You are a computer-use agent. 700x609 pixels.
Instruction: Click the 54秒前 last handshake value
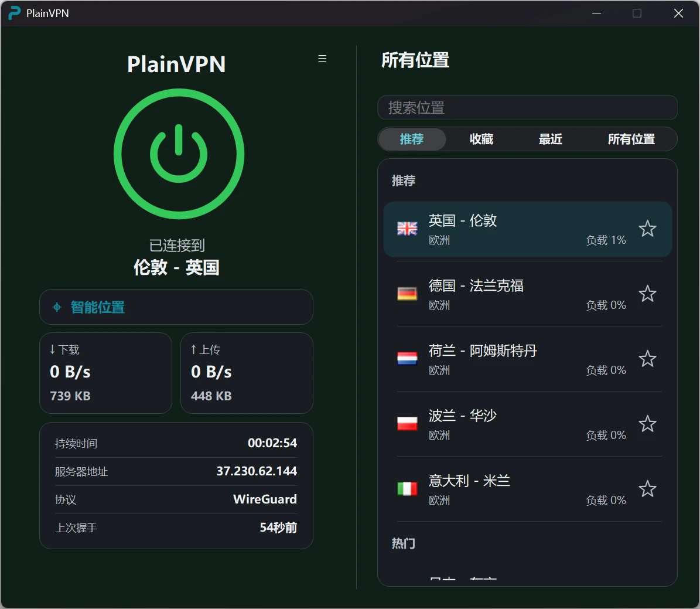[x=278, y=528]
